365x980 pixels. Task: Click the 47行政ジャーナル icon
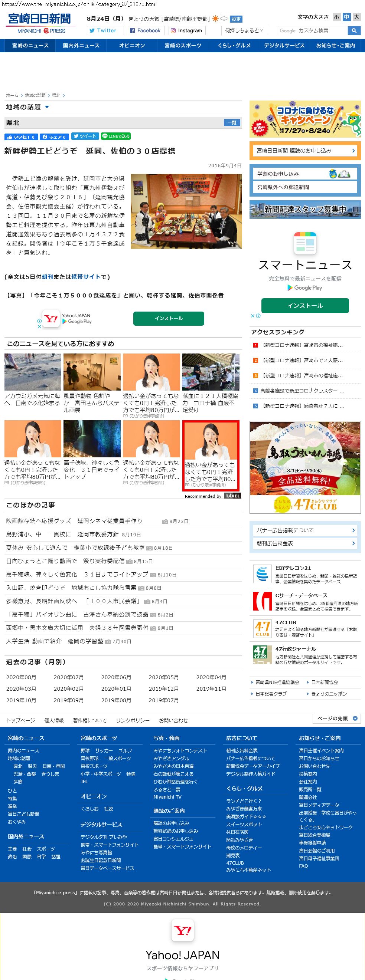pyautogui.click(x=262, y=655)
